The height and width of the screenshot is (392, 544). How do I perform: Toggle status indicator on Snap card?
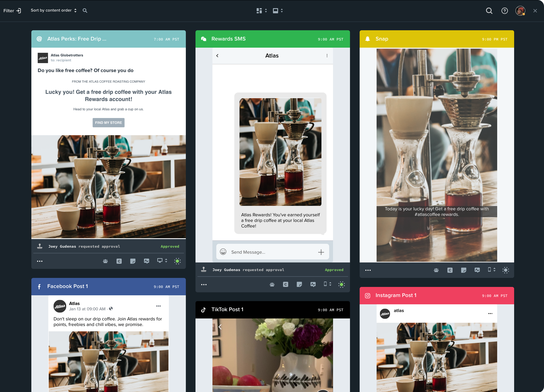tap(506, 270)
